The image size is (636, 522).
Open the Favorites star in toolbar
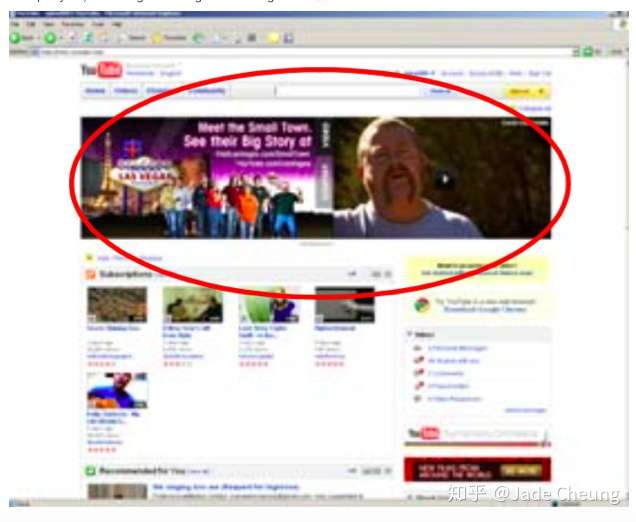coord(157,39)
